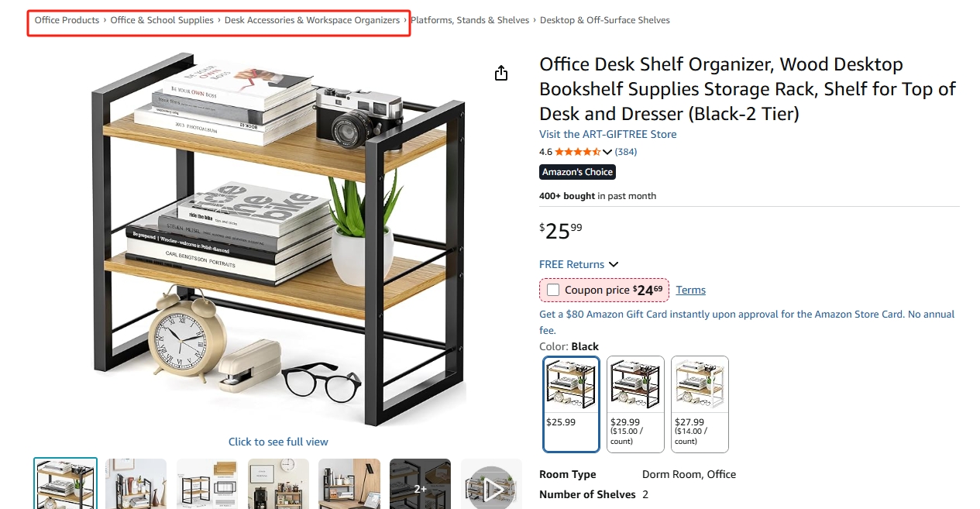Open Platforms, Stands & Shelves breadcrumb
Screen dimensions: 980x509
[470, 20]
